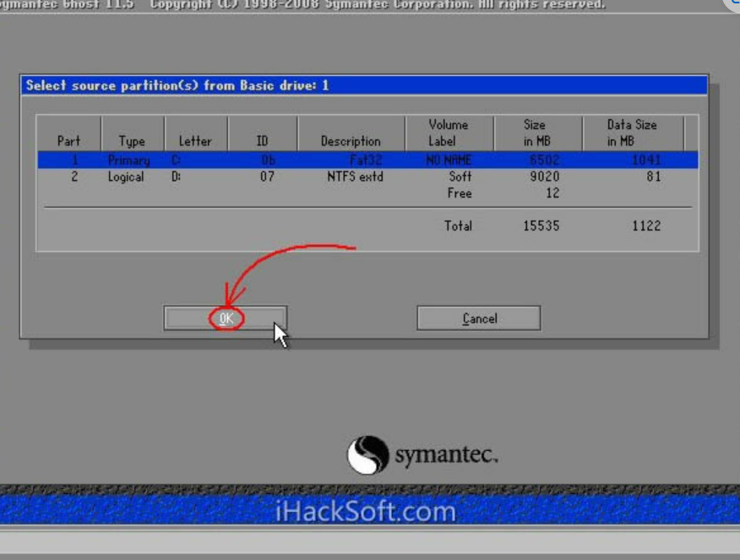Click the Symantec yin-yang logo
This screenshot has width=740, height=560.
pos(368,455)
